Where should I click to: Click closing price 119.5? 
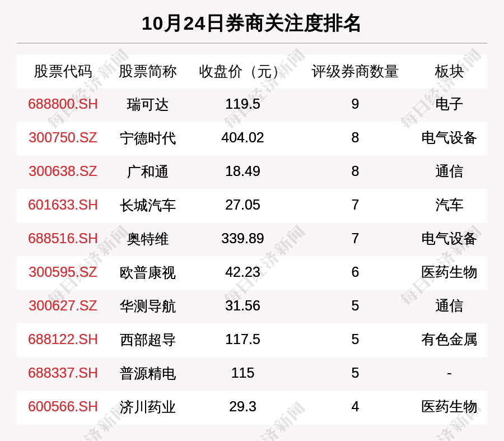pyautogui.click(x=242, y=104)
